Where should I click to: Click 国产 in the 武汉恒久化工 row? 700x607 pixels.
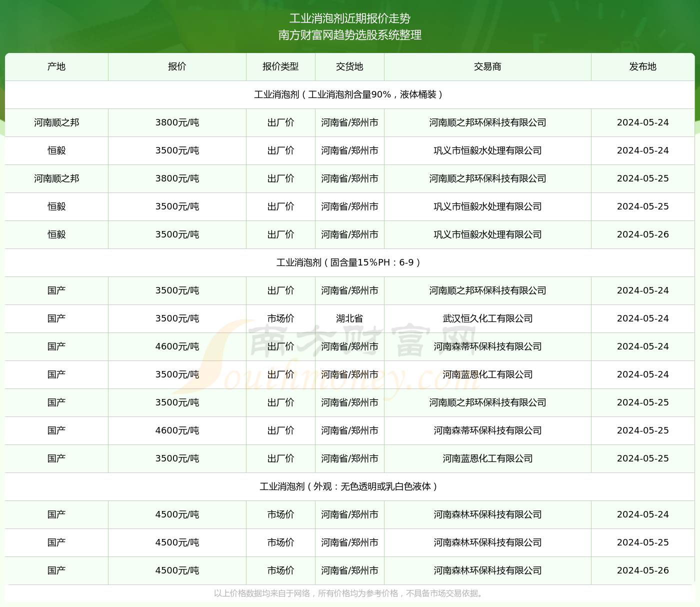pyautogui.click(x=56, y=318)
